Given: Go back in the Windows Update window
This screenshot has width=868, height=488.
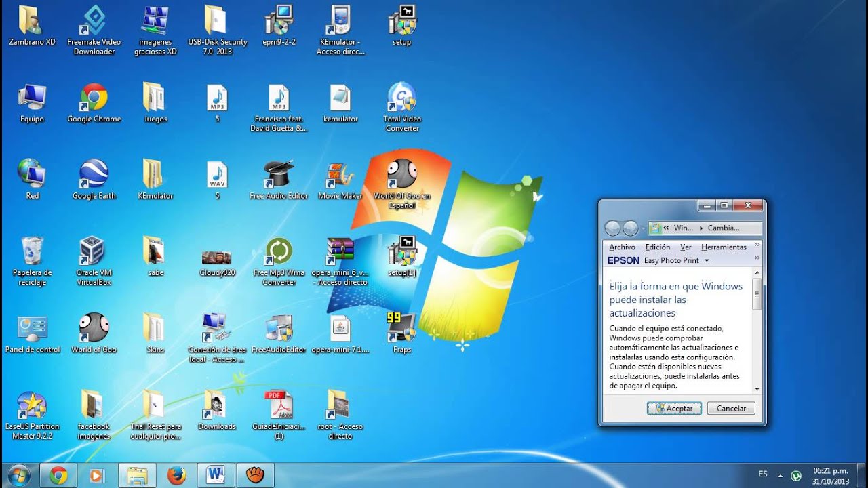Looking at the screenshot, I should point(613,228).
